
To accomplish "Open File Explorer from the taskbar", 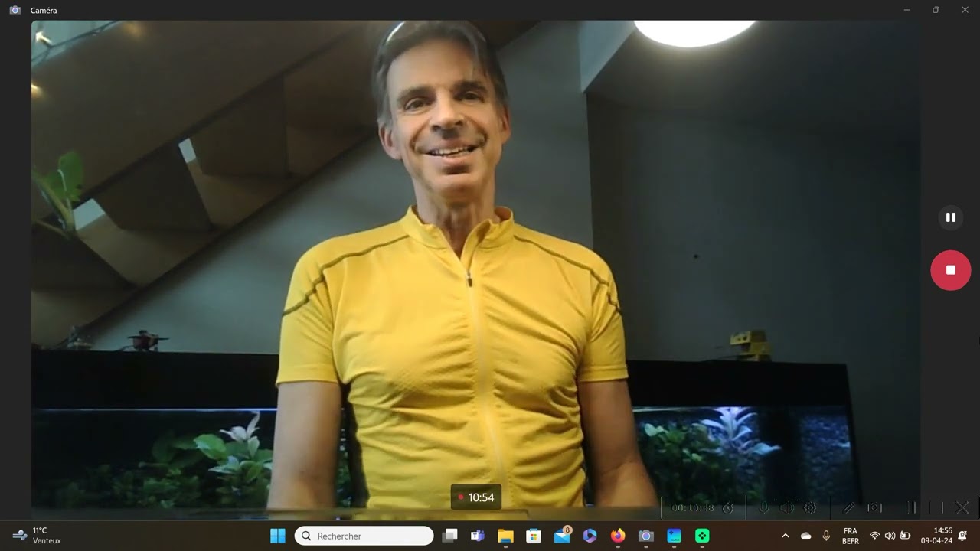I will [505, 536].
